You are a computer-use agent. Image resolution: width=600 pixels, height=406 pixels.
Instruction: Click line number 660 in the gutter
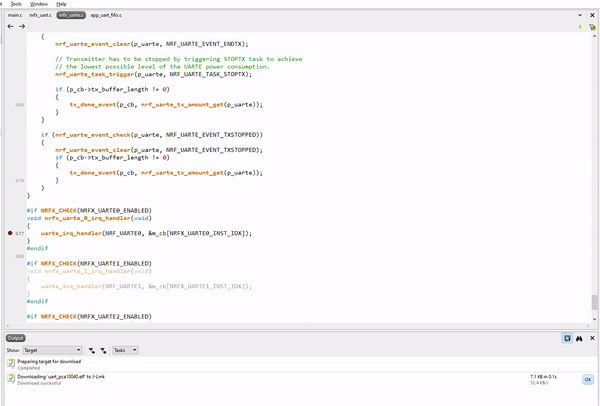coord(20,104)
